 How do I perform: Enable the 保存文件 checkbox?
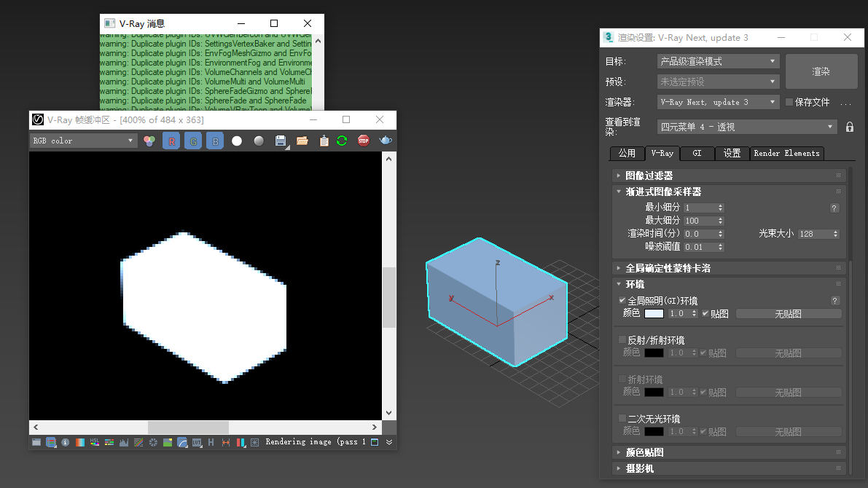point(789,102)
